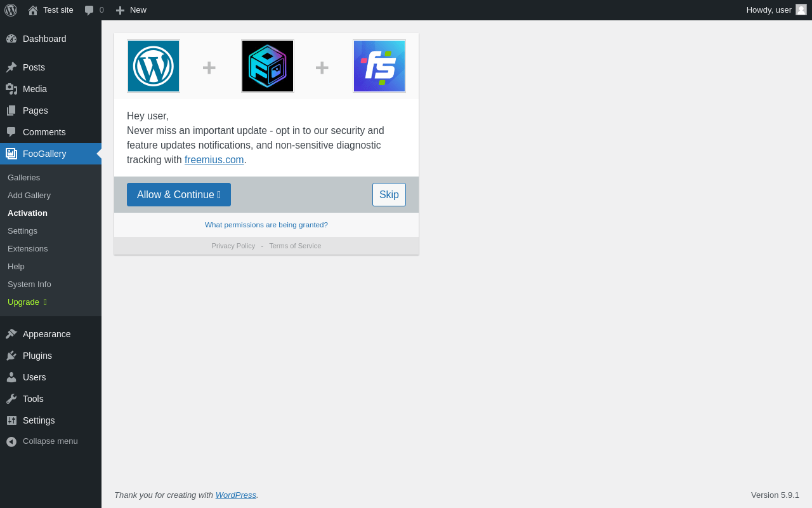Click the Settings sliders icon
Screen dimensions: 812x508
pos(11,420)
